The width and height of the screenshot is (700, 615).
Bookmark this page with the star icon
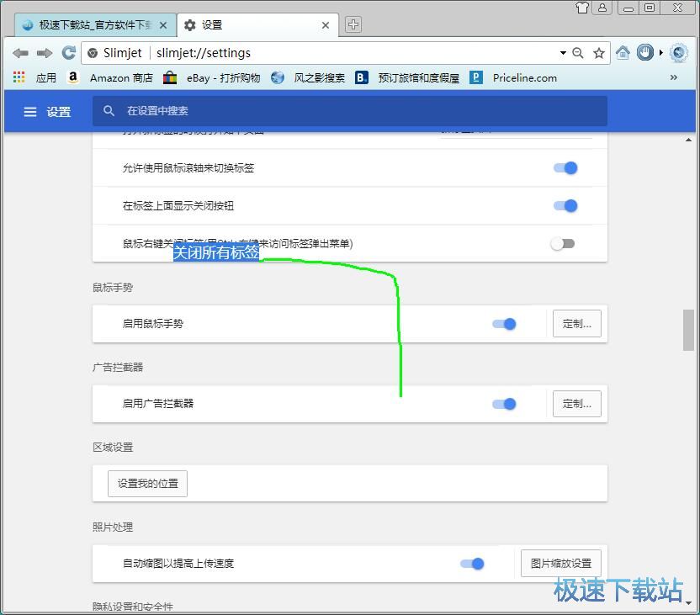[599, 53]
